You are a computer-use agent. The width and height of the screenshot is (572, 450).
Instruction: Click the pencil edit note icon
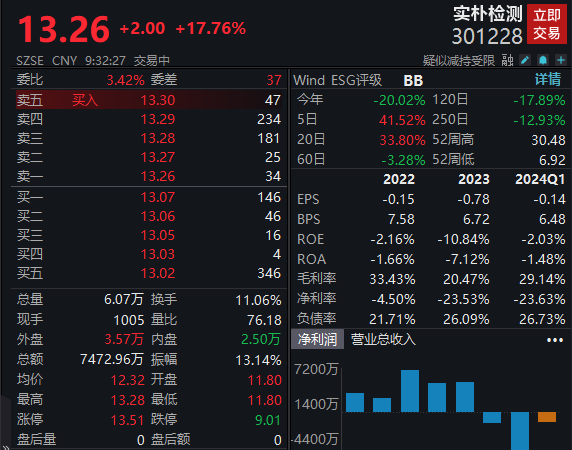click(x=525, y=60)
